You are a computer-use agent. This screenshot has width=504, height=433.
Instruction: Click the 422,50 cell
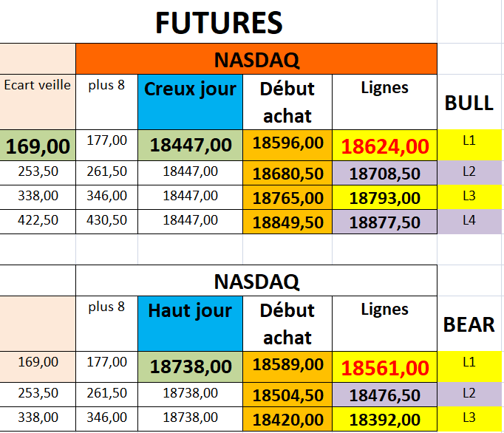pyautogui.click(x=38, y=220)
